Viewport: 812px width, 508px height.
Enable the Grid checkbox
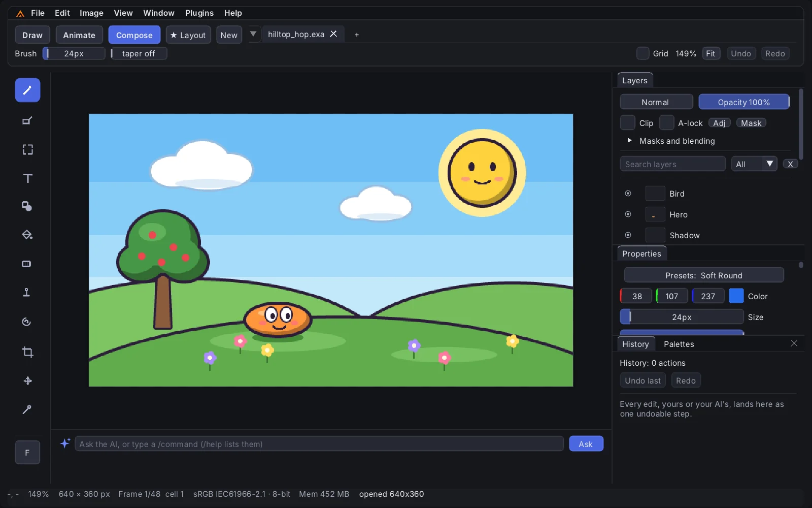click(x=643, y=53)
